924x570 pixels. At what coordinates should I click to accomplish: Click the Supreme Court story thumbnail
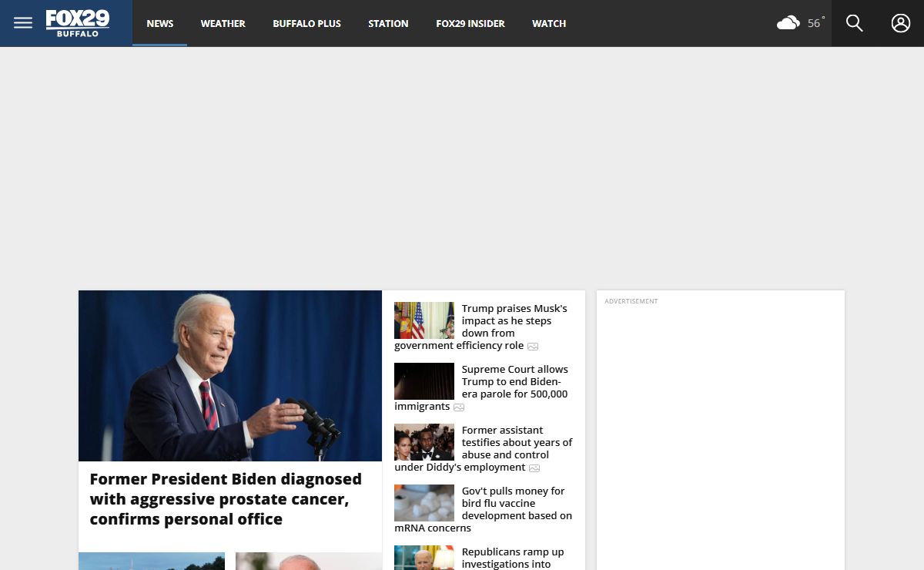pos(424,381)
